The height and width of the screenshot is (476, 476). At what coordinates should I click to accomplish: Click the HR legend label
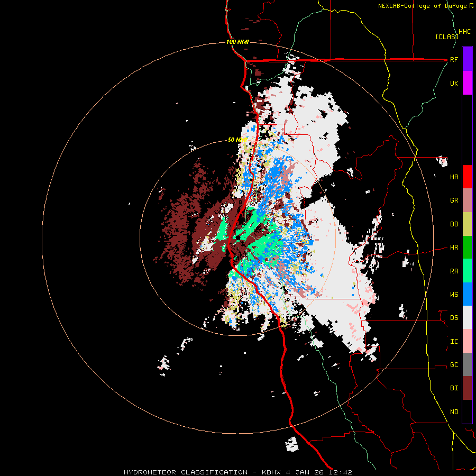click(454, 248)
